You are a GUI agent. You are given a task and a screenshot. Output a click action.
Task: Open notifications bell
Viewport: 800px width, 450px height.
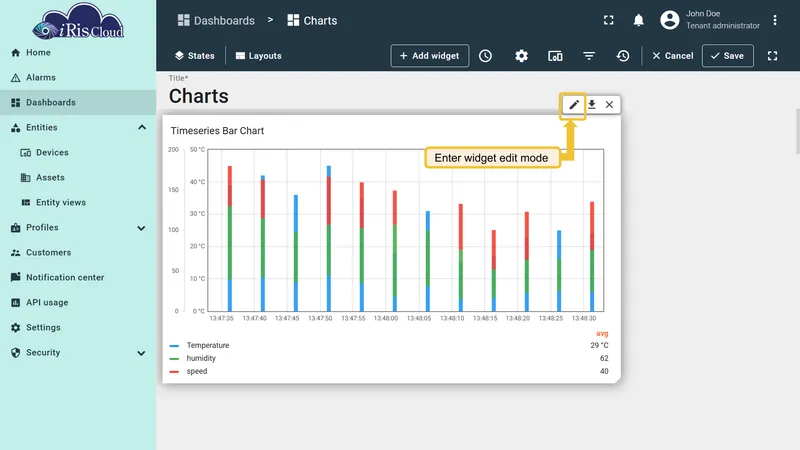click(x=638, y=20)
